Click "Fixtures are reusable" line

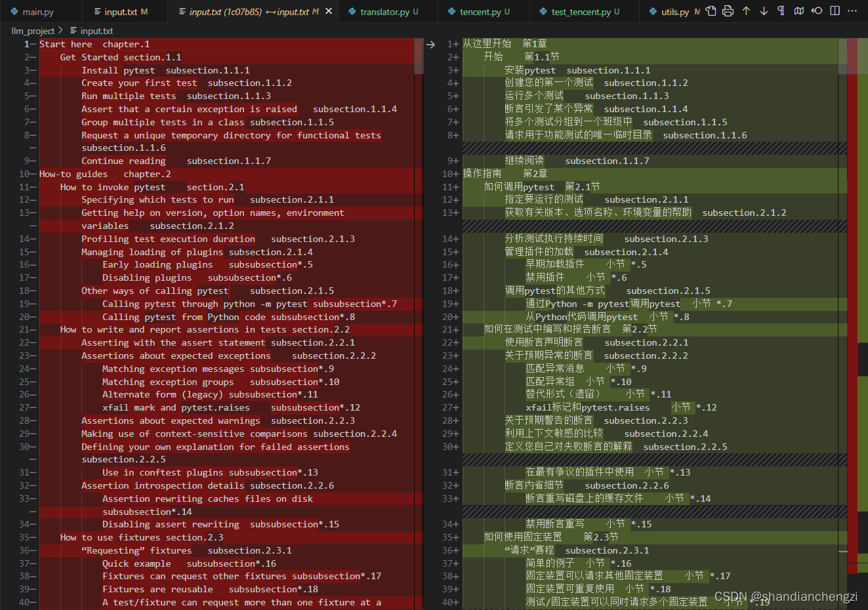pyautogui.click(x=210, y=589)
